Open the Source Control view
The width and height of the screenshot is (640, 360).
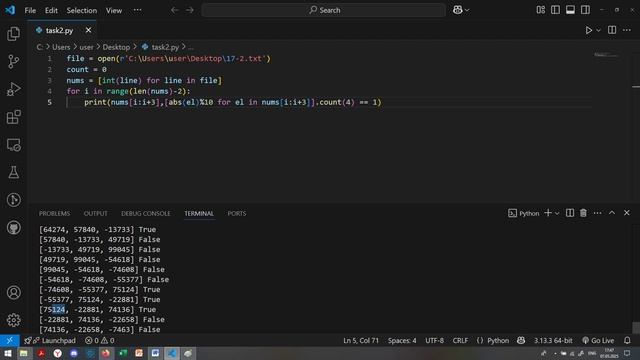point(13,62)
